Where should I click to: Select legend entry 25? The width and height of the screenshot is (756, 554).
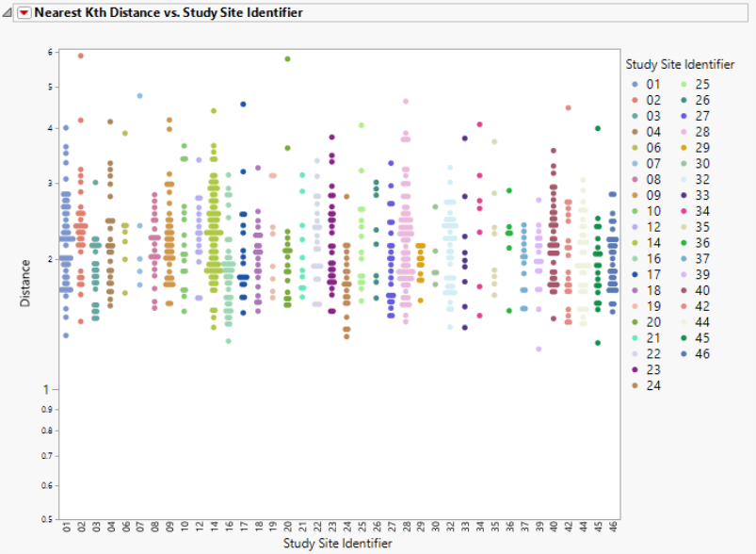click(695, 85)
